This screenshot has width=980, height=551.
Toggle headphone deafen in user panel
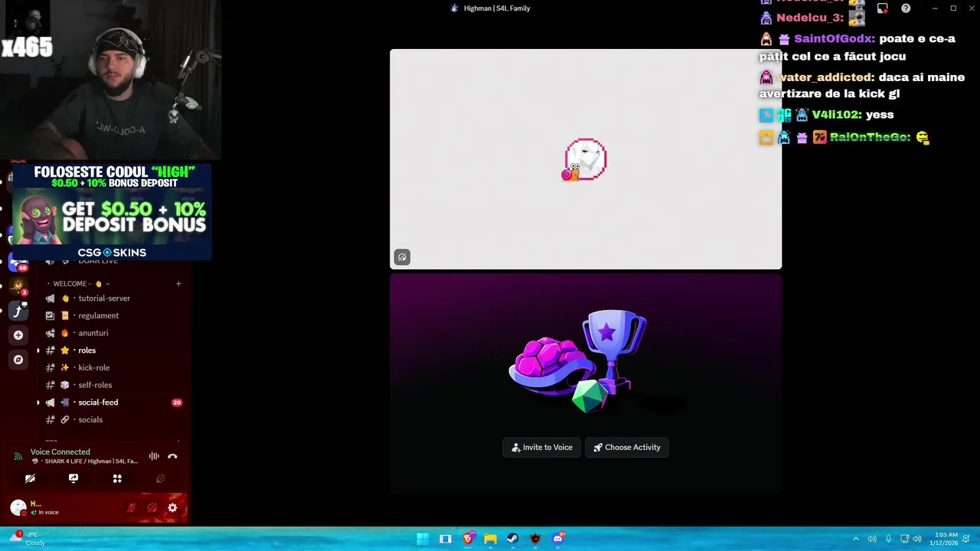pyautogui.click(x=152, y=507)
